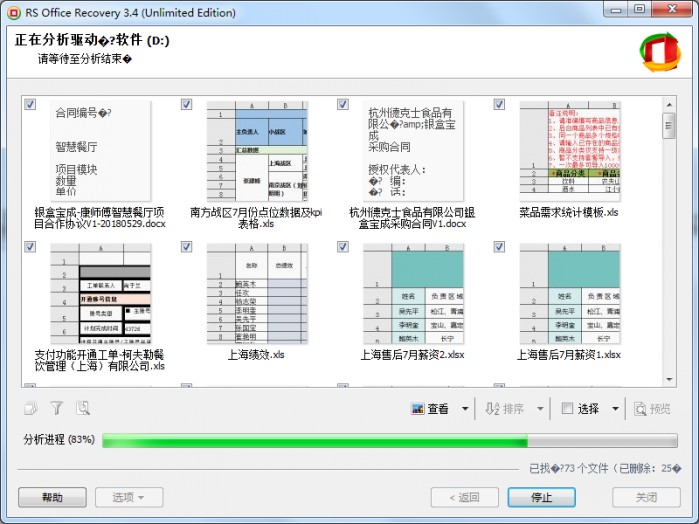Tick the 选择 select-all checkbox

point(567,408)
